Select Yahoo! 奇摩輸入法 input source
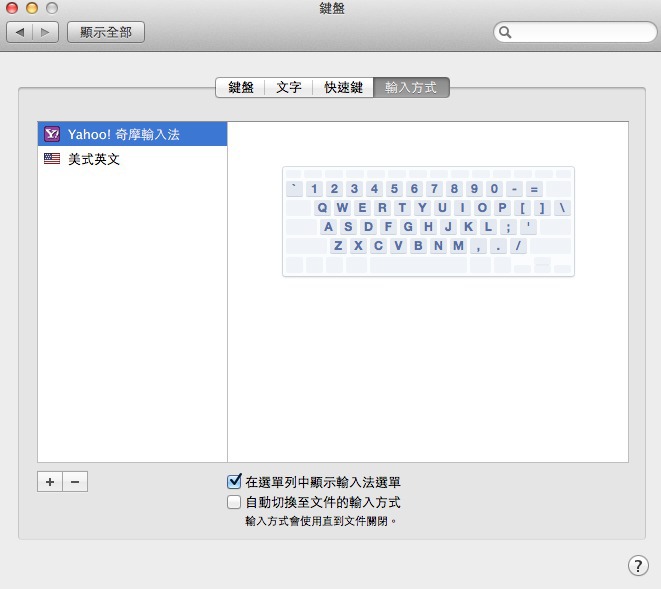 pos(132,134)
